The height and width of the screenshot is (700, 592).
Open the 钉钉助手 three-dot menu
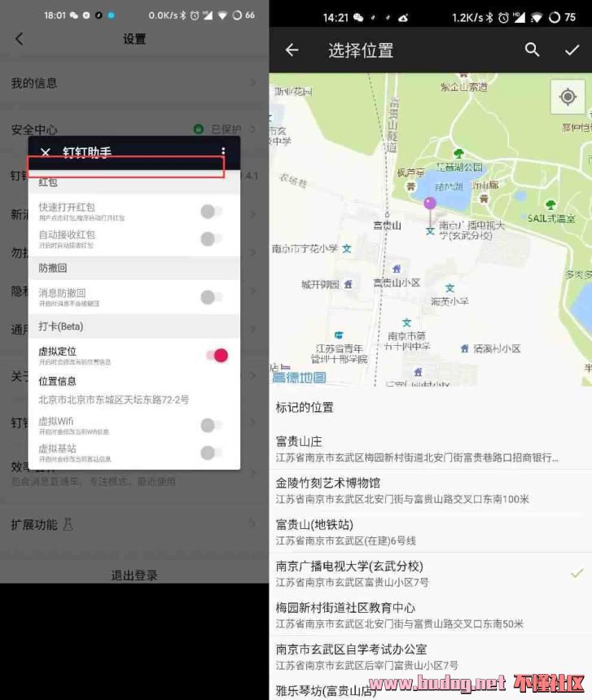(223, 151)
